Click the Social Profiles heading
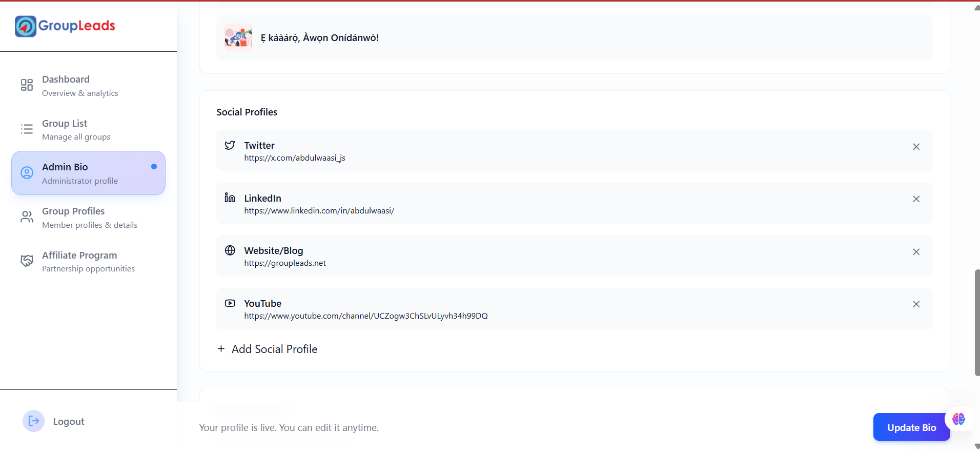The height and width of the screenshot is (451, 980). pos(247,112)
